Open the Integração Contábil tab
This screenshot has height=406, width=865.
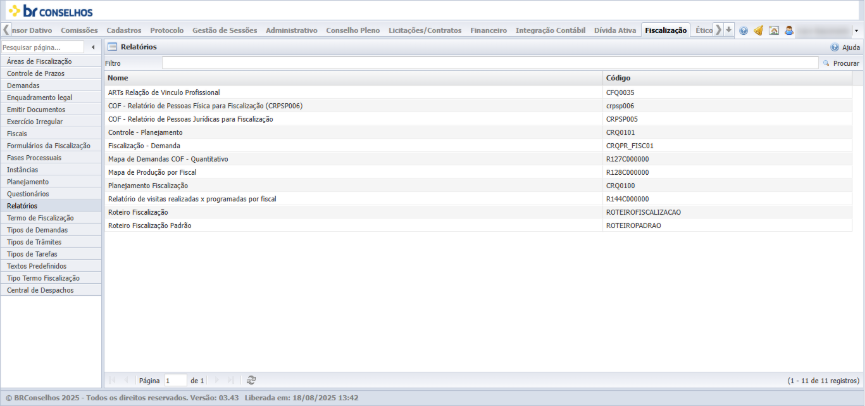[x=550, y=30]
